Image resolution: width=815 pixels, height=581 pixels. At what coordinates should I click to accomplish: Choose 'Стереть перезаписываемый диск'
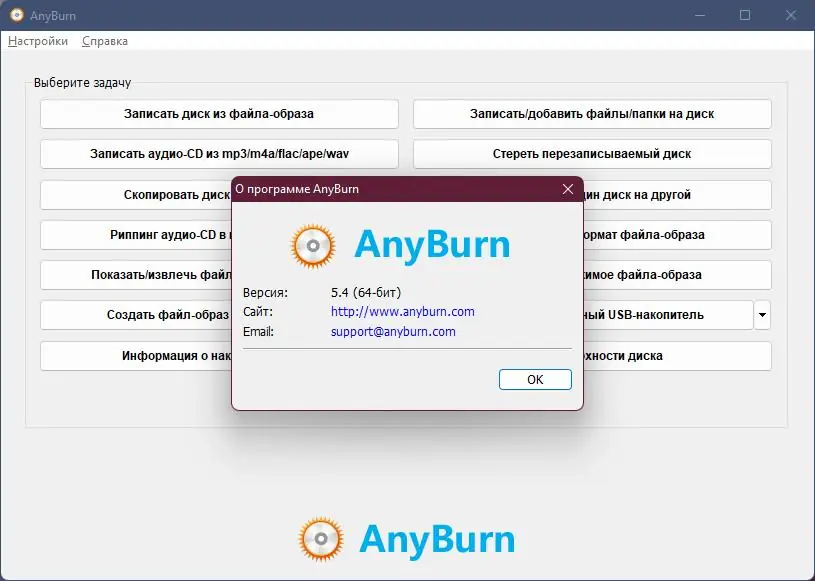tap(590, 153)
